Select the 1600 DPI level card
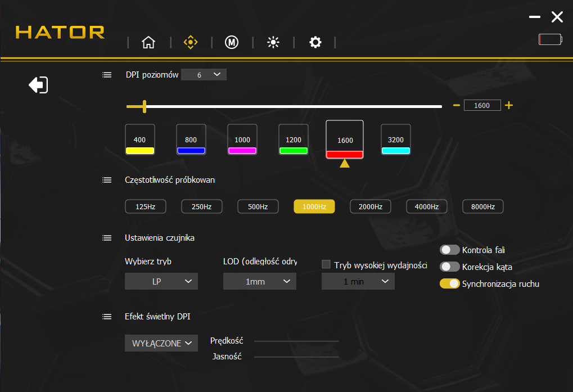 point(345,139)
